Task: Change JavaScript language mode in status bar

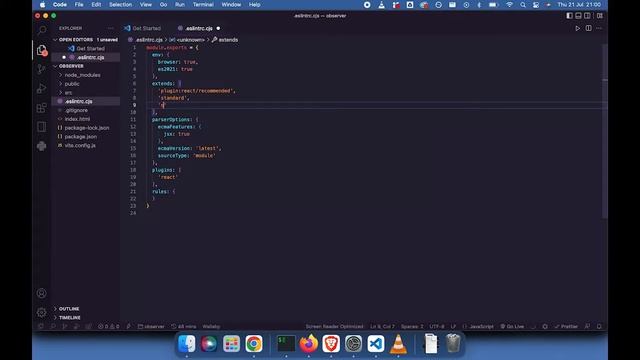Action: click(481, 327)
